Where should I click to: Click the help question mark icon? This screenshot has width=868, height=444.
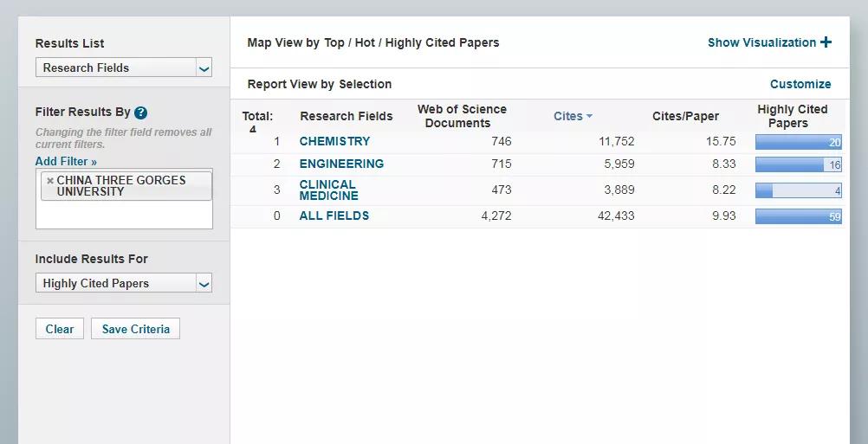141,113
